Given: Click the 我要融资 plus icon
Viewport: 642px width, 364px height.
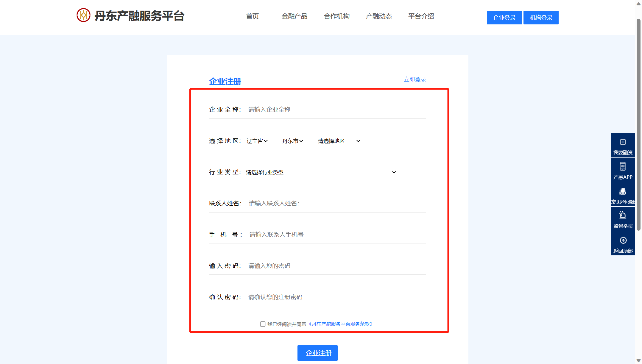Looking at the screenshot, I should click(623, 142).
